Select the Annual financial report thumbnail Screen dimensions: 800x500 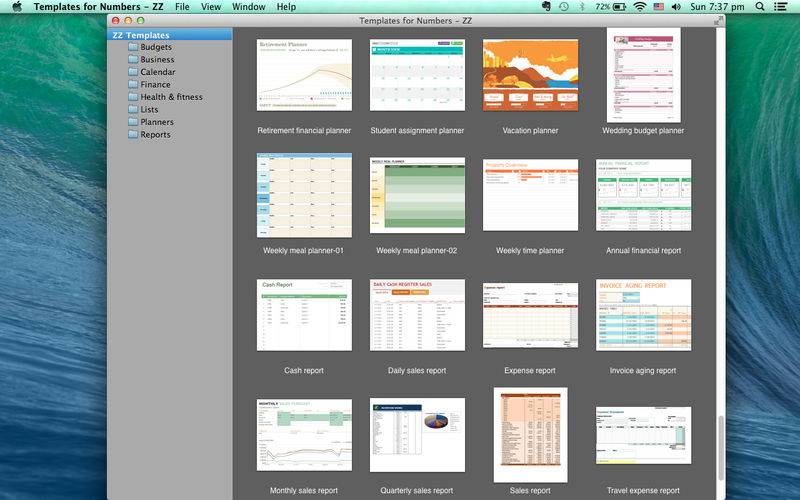643,195
